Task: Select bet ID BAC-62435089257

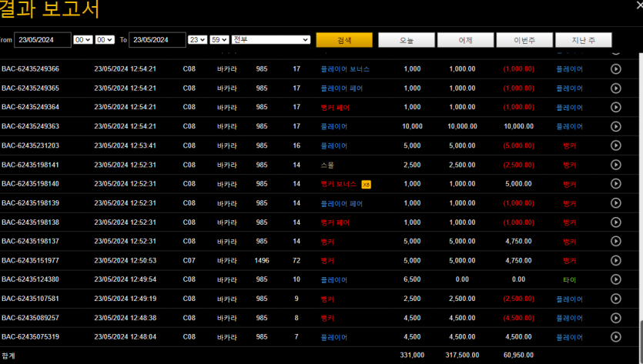Action: (30, 318)
